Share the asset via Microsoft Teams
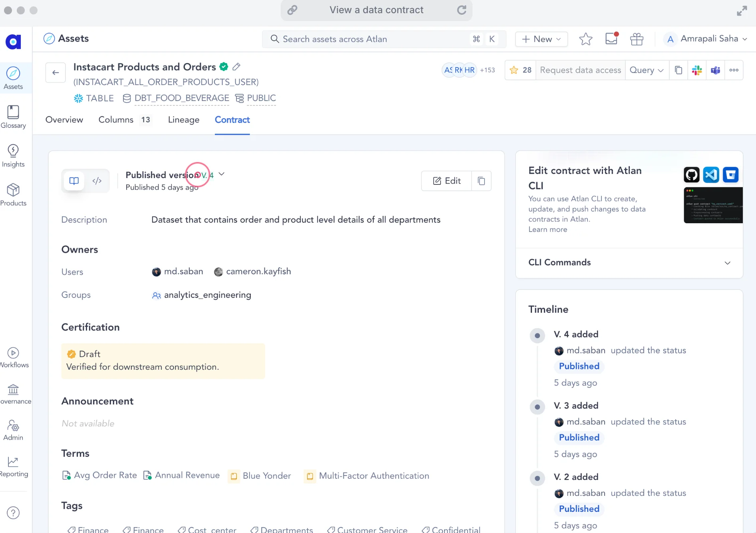The image size is (756, 533). click(715, 70)
